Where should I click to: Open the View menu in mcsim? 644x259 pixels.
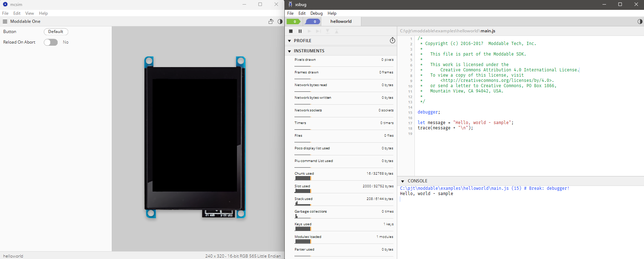30,13
